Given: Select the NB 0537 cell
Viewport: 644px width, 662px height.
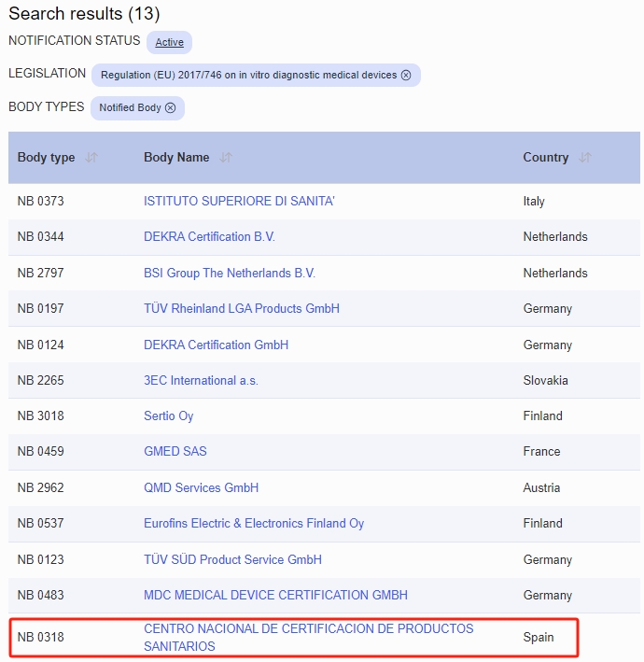Looking at the screenshot, I should [40, 523].
